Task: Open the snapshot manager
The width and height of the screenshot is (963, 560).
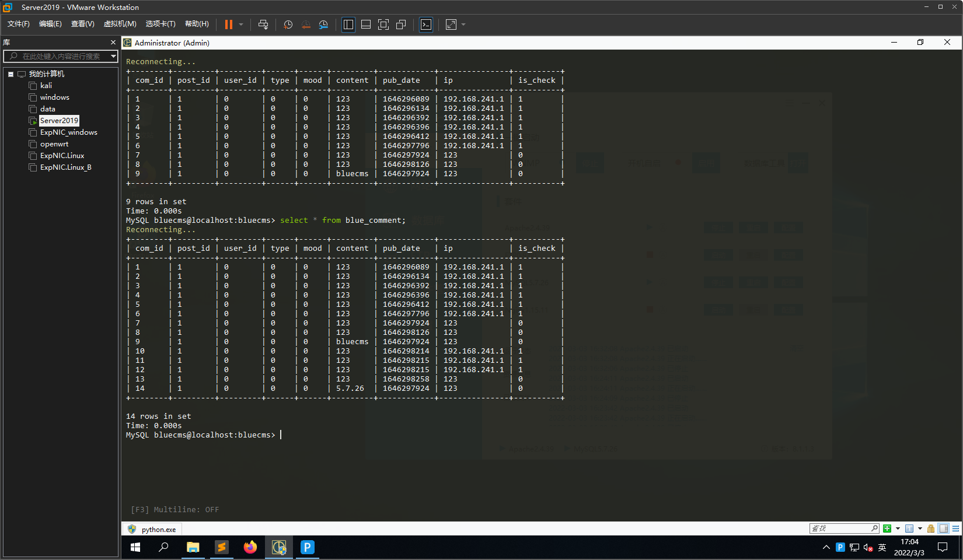Action: [323, 24]
